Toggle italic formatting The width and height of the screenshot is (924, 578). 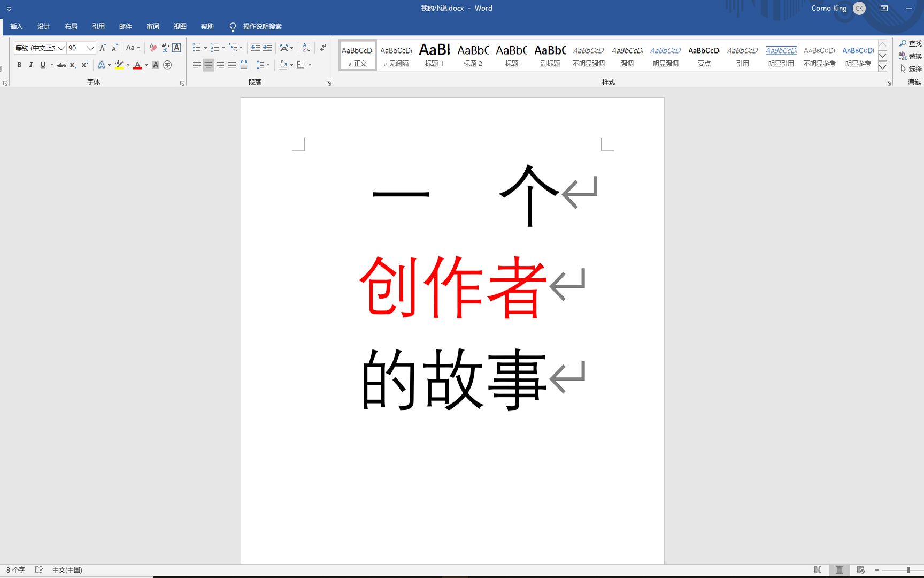pos(31,65)
